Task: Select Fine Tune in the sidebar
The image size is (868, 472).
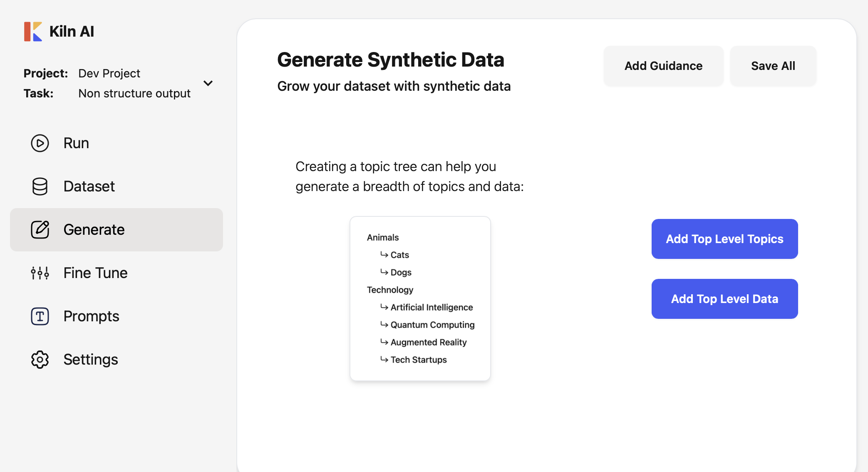Action: [117, 273]
